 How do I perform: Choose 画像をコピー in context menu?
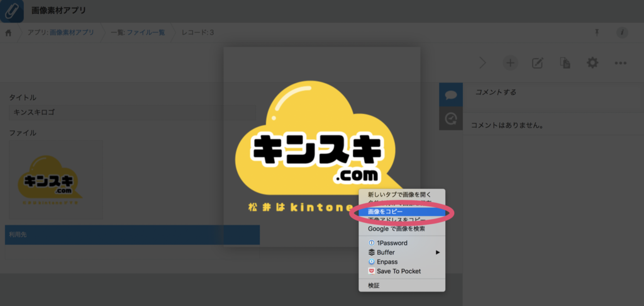click(402, 212)
